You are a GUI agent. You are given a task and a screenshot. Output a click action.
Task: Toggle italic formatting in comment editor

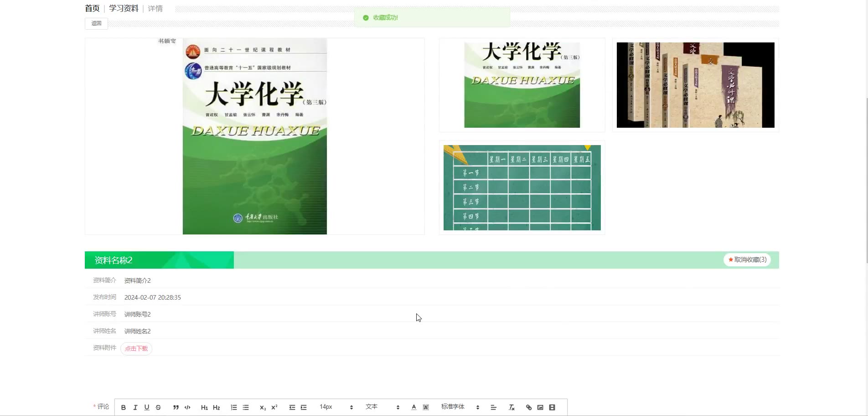pos(135,407)
